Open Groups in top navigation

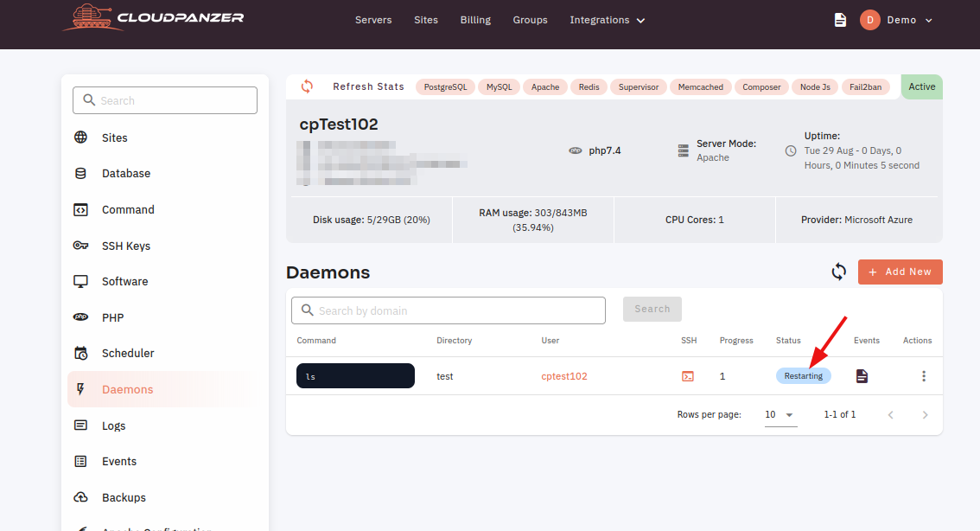tap(530, 20)
